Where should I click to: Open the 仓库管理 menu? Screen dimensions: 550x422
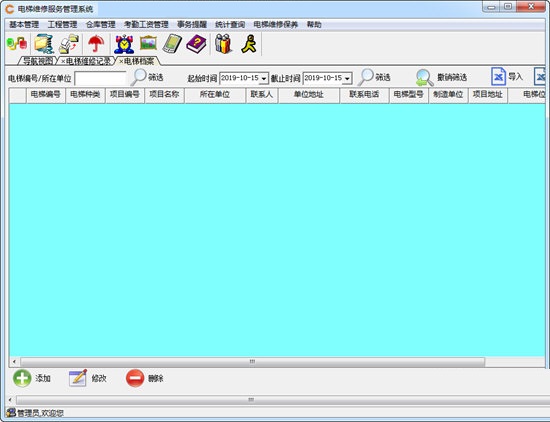click(101, 25)
